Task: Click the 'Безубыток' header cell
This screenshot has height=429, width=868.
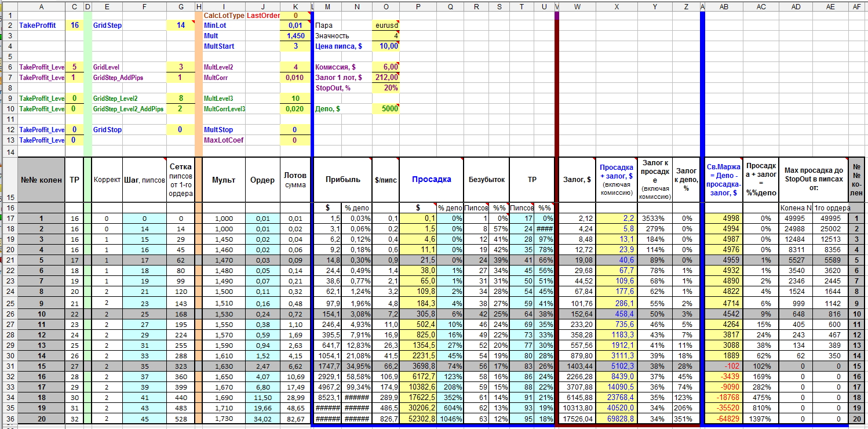Action: pos(486,180)
